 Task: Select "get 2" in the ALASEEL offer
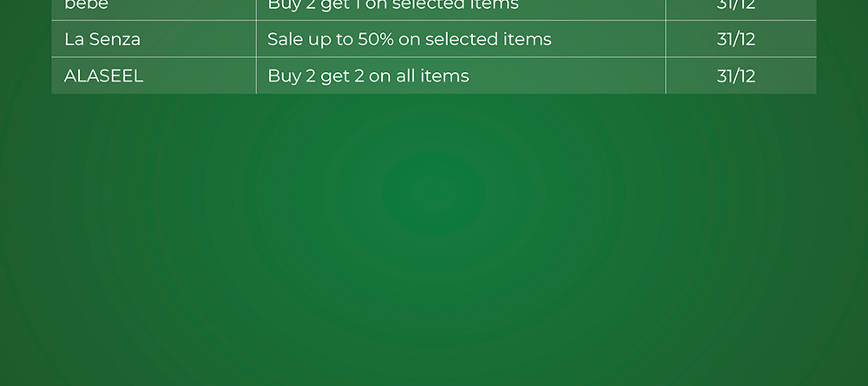(342, 76)
